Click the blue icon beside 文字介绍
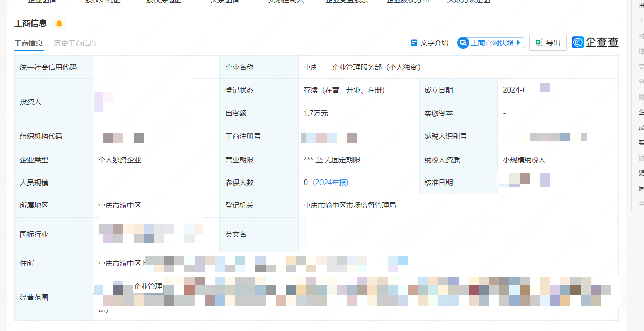Image resolution: width=644 pixels, height=331 pixels. [x=414, y=43]
